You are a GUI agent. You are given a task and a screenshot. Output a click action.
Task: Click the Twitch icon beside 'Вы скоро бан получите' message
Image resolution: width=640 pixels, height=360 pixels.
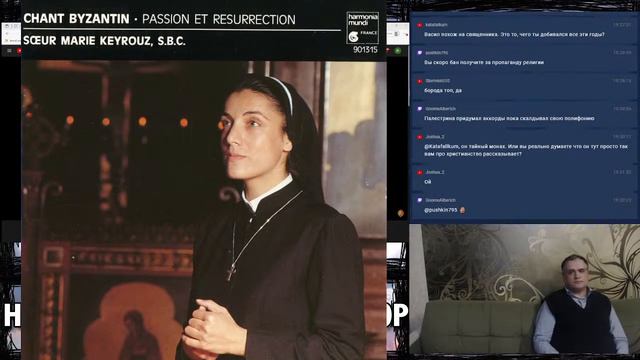[420, 53]
